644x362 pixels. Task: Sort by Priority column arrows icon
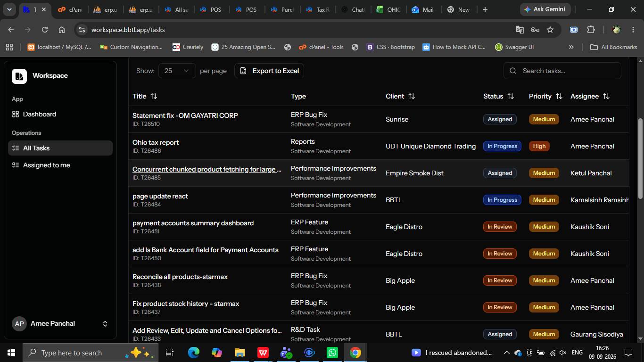click(559, 96)
